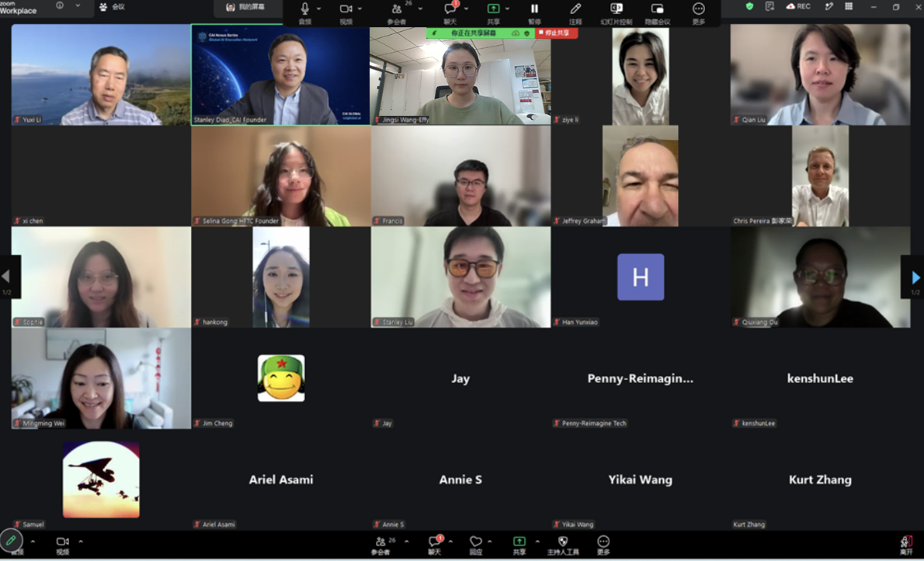Click the hide meeting icon

657,9
